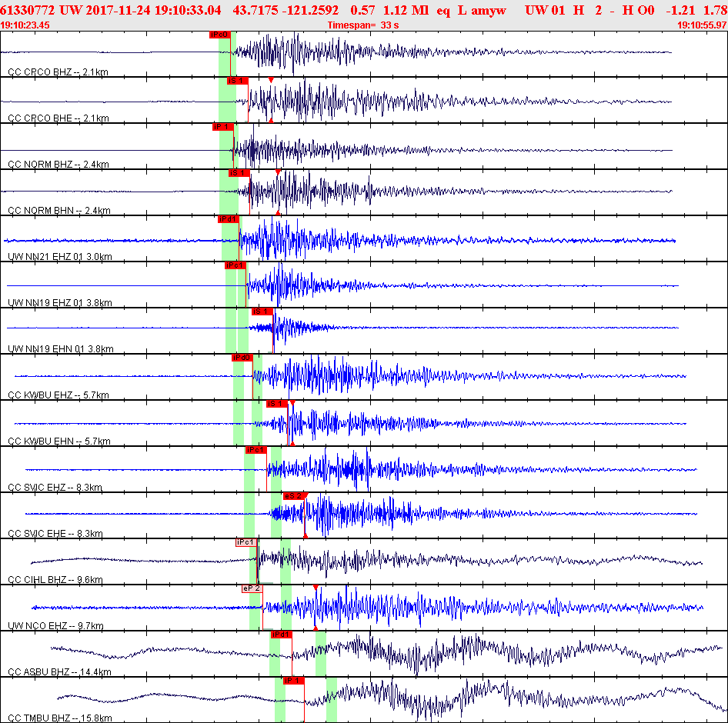This screenshot has height=723, width=728.
Task: Click the CC ASBU BHZ 14.4km label
Action: tap(59, 672)
